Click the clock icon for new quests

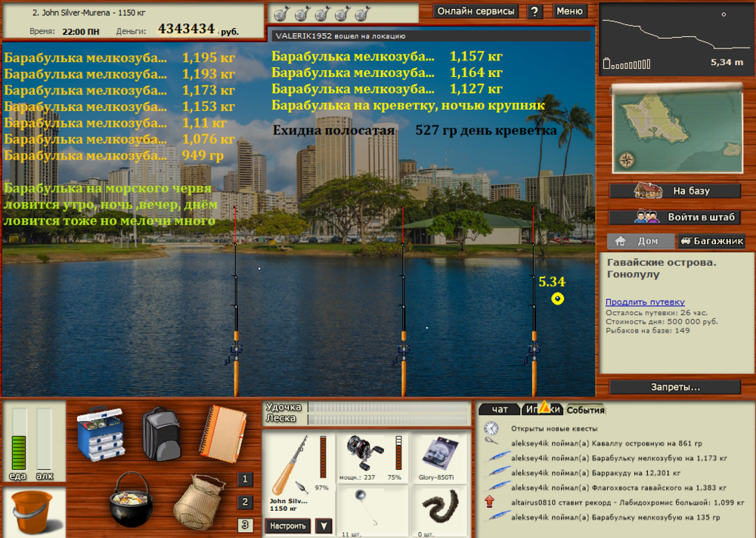pyautogui.click(x=491, y=428)
